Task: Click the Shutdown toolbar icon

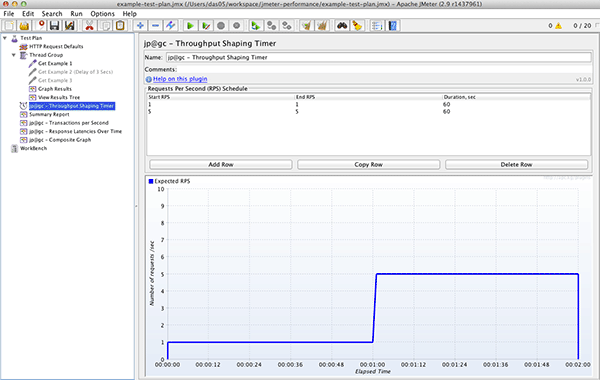Action: tap(236, 26)
